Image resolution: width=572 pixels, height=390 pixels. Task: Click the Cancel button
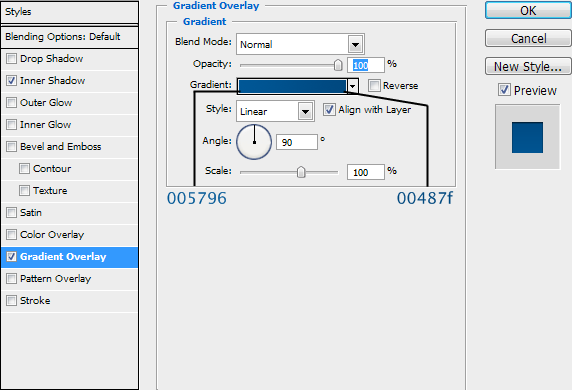[x=528, y=38]
